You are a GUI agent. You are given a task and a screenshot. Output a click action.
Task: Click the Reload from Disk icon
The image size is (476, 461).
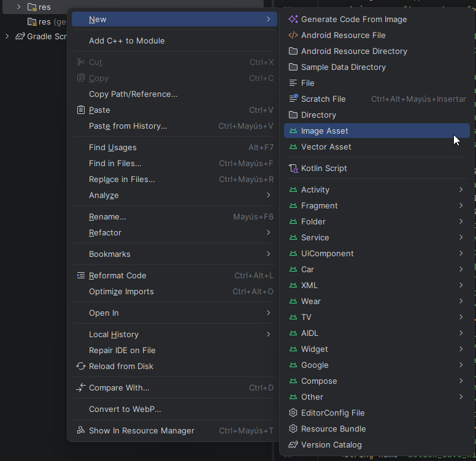pos(81,366)
